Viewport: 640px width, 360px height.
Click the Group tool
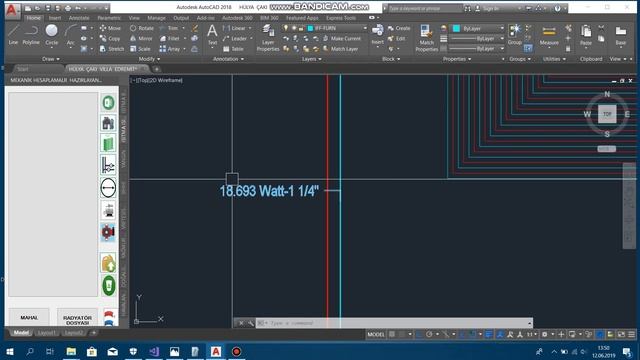(515, 34)
